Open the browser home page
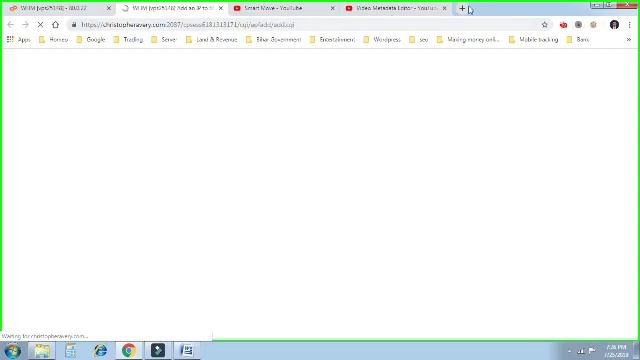This screenshot has height=360, width=640. click(56, 25)
